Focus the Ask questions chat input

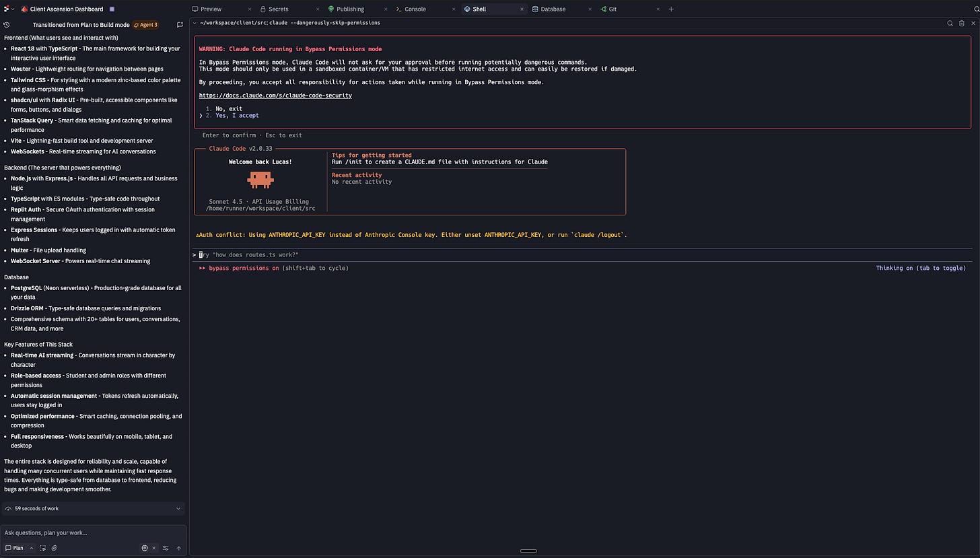pyautogui.click(x=93, y=532)
